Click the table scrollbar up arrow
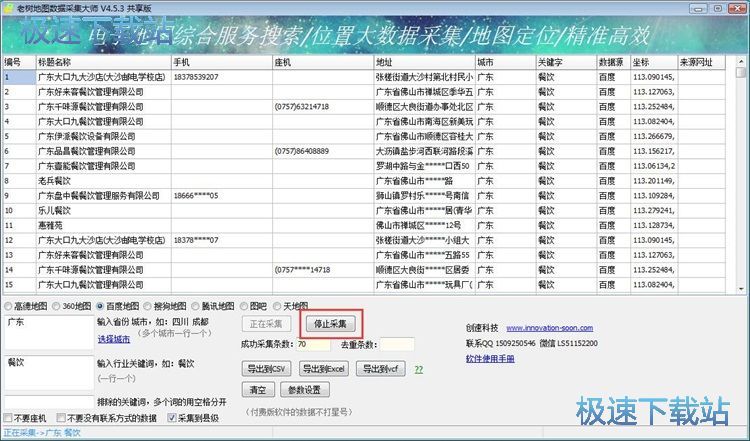The height and width of the screenshot is (441, 750). (x=741, y=61)
